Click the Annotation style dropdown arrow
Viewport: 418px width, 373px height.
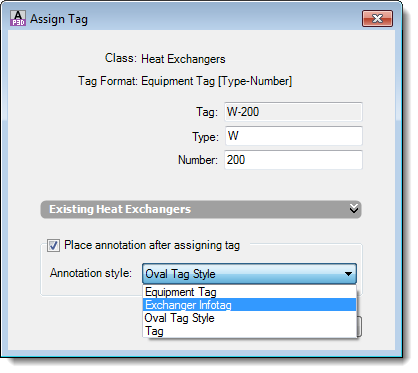348,274
